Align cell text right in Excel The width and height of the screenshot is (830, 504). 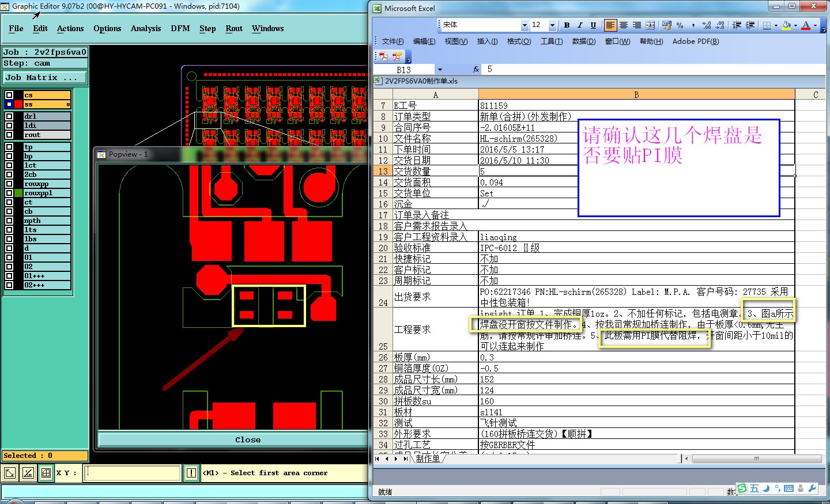coord(637,25)
